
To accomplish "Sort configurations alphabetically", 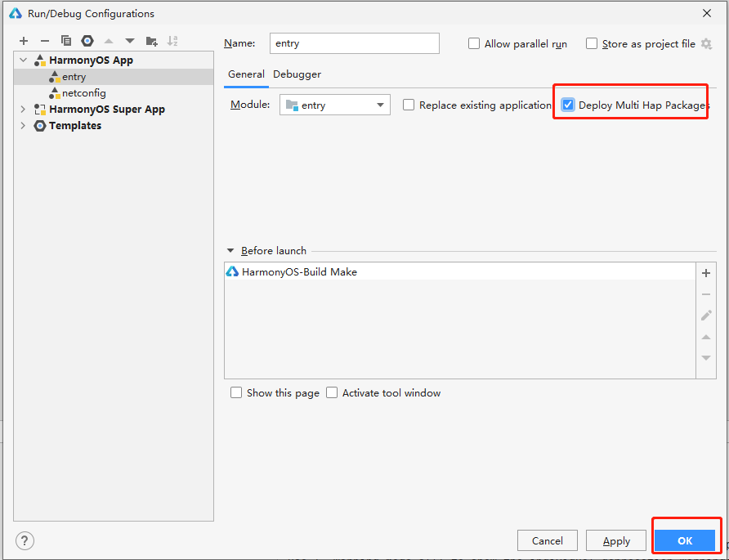I will (x=172, y=41).
